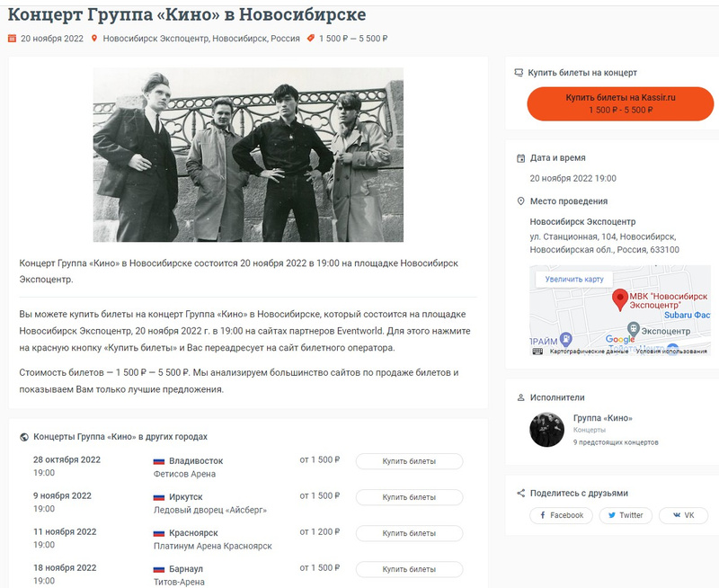Buy tickets for the Красноярск concert
The height and width of the screenshot is (588, 719).
(409, 533)
